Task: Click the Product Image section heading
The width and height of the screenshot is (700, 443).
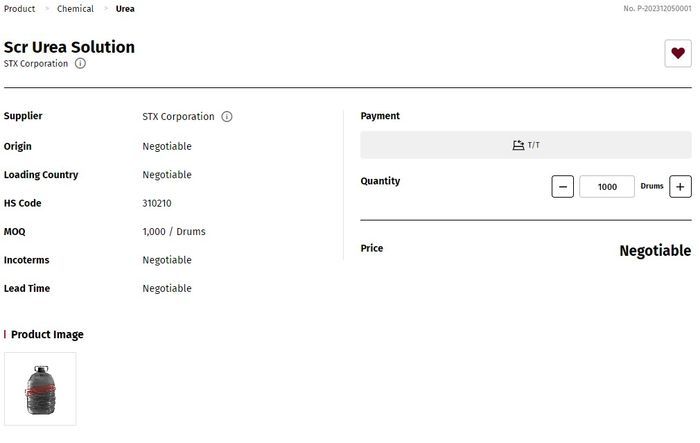Action: (47, 335)
